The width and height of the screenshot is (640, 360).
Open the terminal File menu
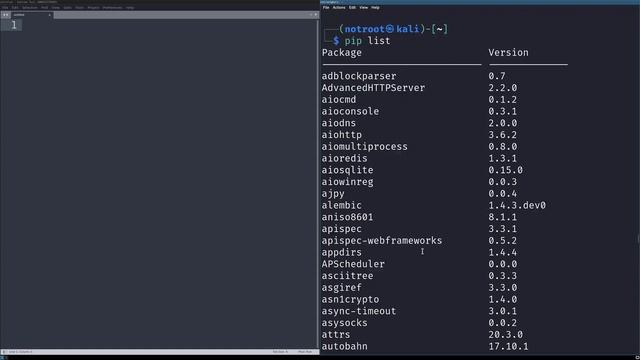point(326,7)
